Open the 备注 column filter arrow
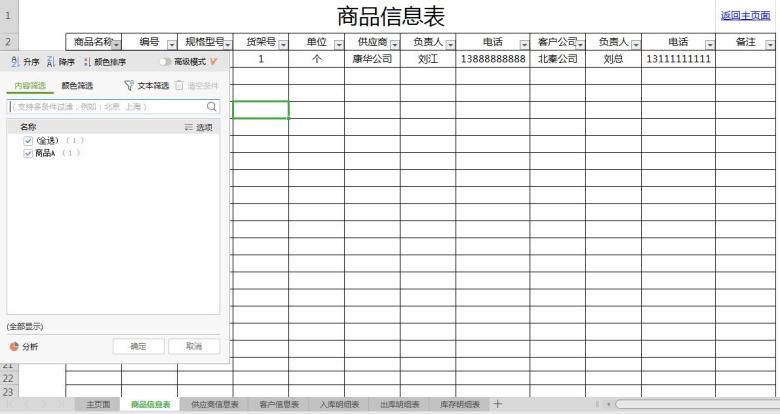Viewport: 780px width, 414px height. click(x=770, y=45)
